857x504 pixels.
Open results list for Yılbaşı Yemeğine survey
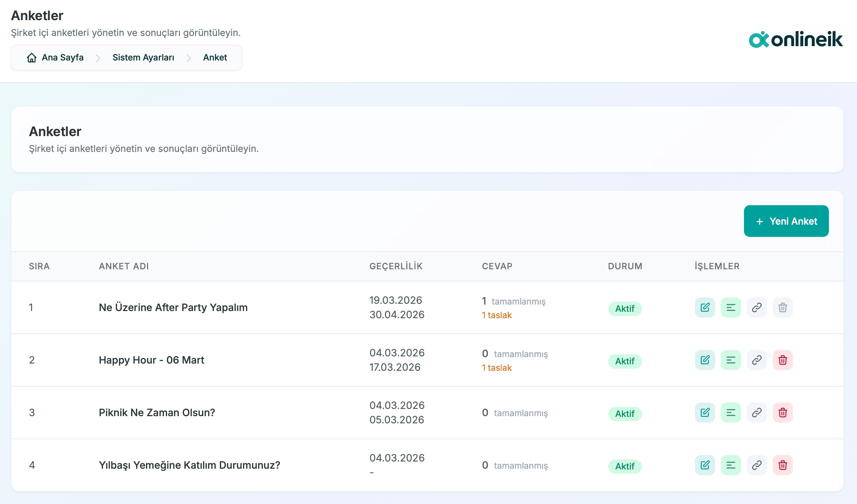point(731,465)
